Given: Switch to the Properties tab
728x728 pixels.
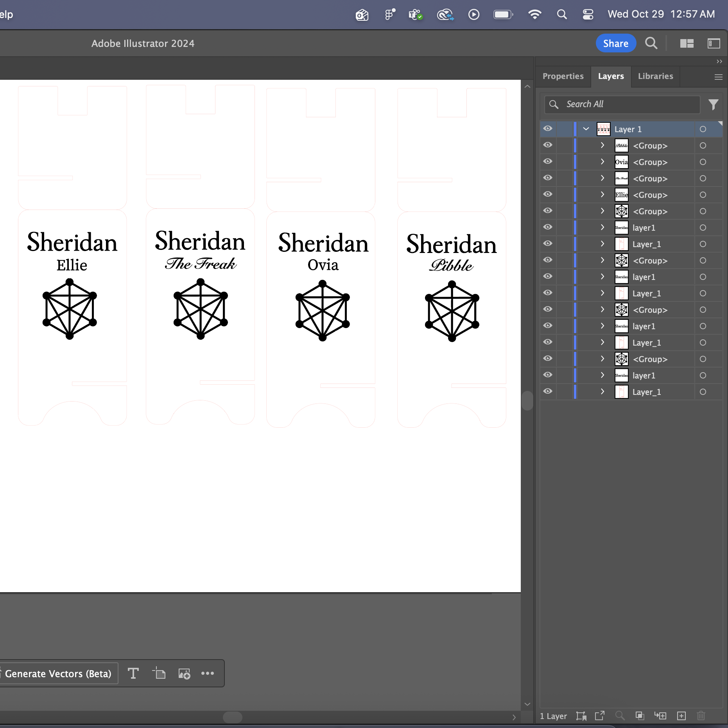Looking at the screenshot, I should point(563,76).
